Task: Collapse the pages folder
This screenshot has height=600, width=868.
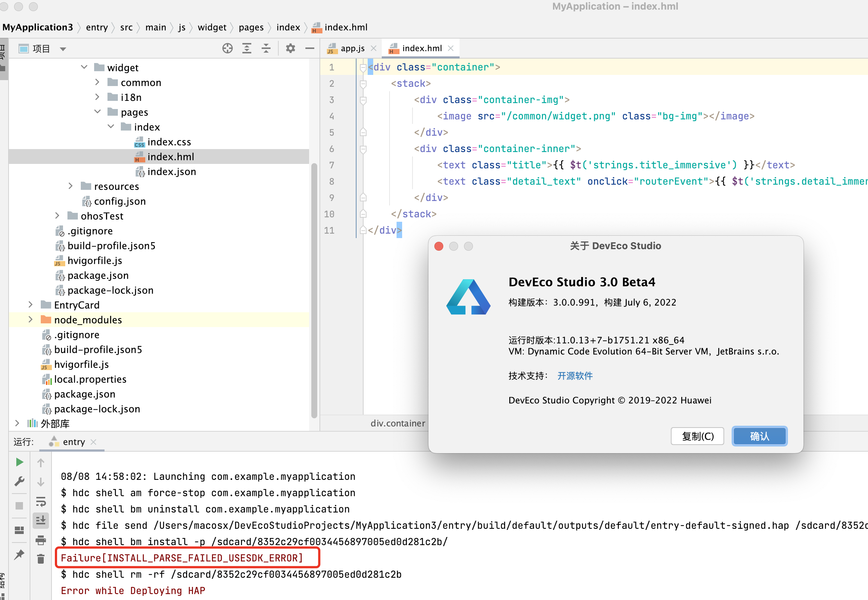Action: click(98, 112)
